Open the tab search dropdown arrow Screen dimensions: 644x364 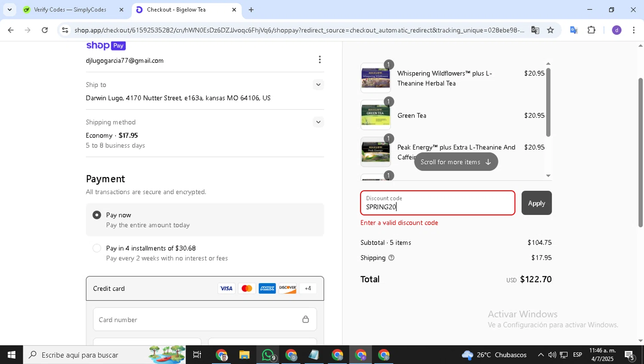9,9
